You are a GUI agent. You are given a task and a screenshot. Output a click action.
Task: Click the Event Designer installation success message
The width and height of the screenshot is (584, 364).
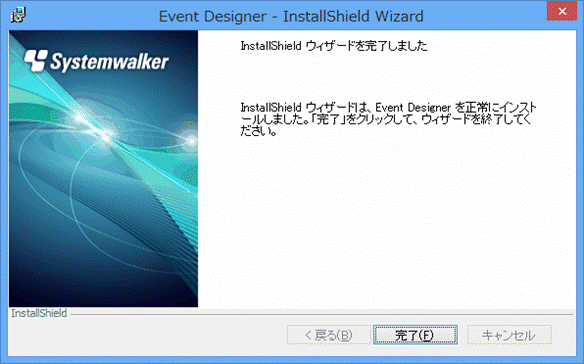point(388,119)
